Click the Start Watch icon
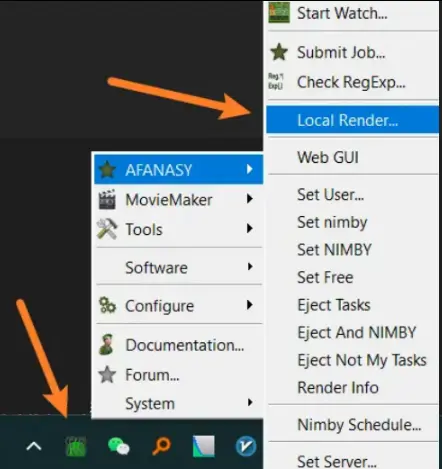Viewport: 442px width, 469px height. tap(279, 13)
